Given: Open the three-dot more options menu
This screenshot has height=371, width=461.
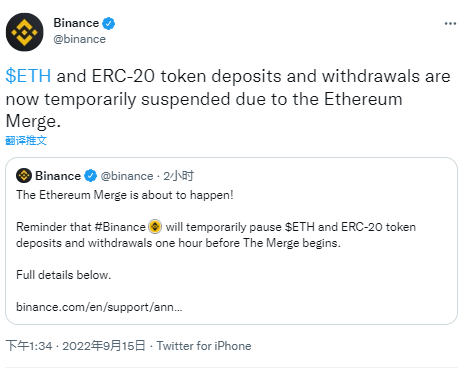Looking at the screenshot, I should pos(450,23).
